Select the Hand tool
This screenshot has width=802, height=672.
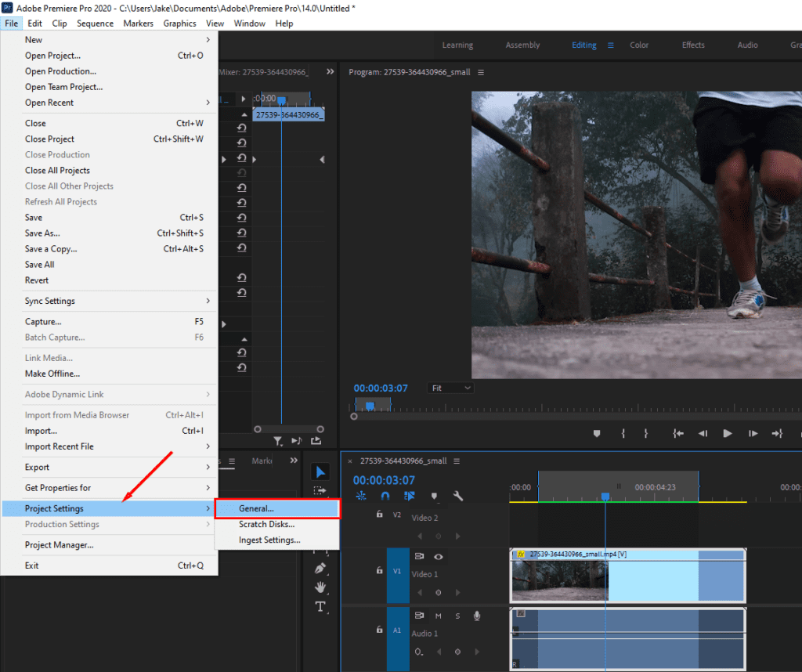pyautogui.click(x=320, y=587)
